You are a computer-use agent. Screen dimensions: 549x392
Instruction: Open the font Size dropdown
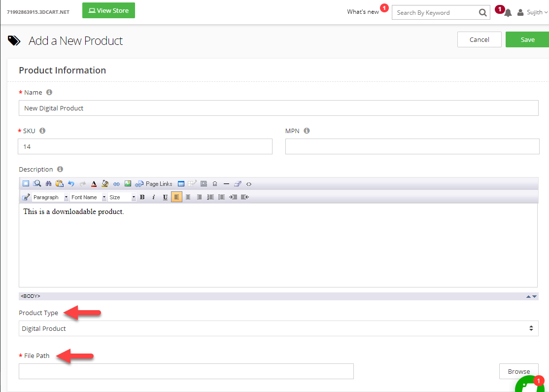point(122,197)
